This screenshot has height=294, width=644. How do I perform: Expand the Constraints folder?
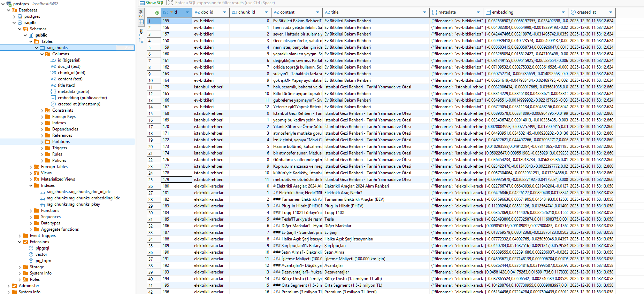pos(42,111)
